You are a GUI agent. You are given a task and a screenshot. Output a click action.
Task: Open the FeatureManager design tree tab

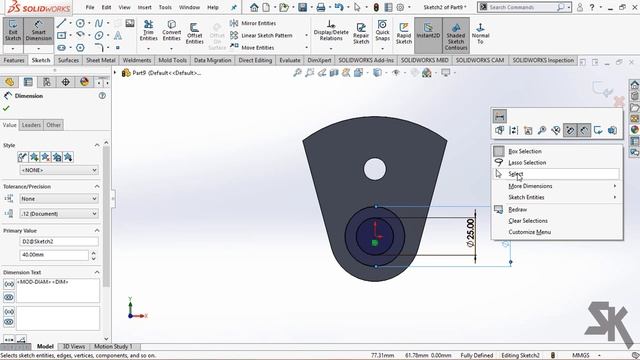(x=9, y=82)
